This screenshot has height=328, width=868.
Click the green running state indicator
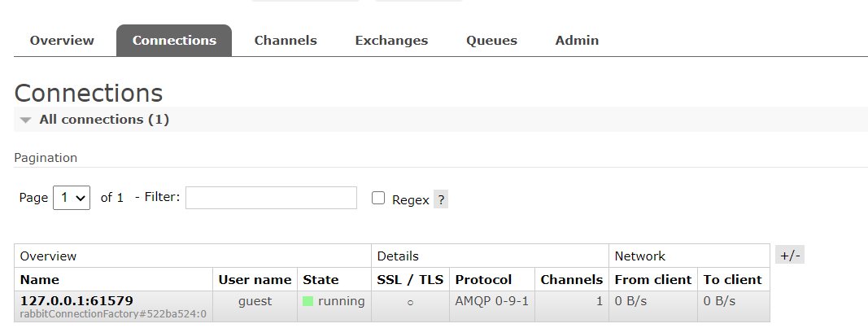point(308,301)
